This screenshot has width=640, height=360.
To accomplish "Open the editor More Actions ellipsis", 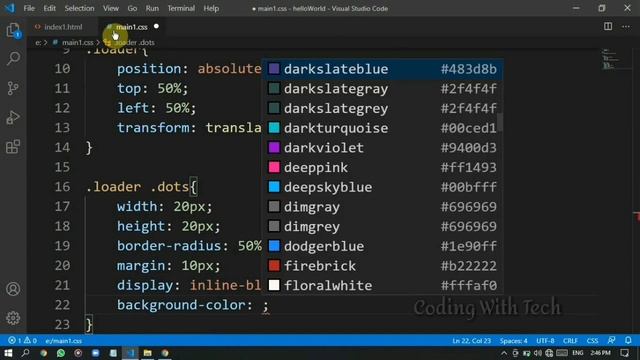I will tap(626, 27).
